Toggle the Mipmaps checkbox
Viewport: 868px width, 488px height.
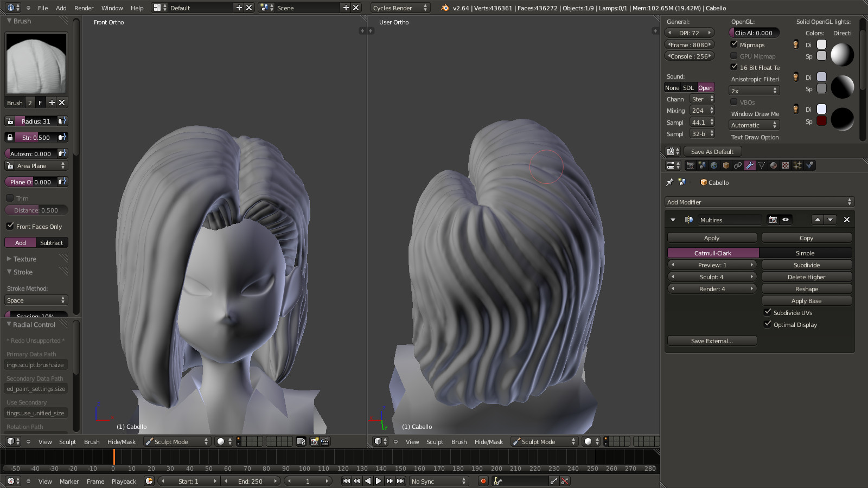(734, 44)
